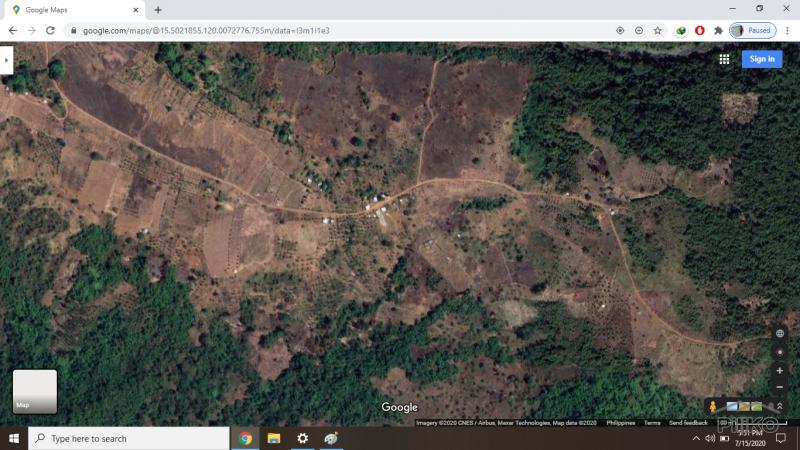Open File Explorer from taskbar
This screenshot has height=450, width=800.
[x=274, y=438]
